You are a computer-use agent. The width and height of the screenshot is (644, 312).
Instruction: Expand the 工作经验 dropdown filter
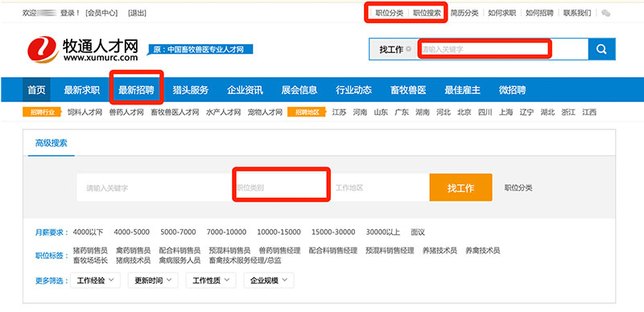click(x=95, y=281)
